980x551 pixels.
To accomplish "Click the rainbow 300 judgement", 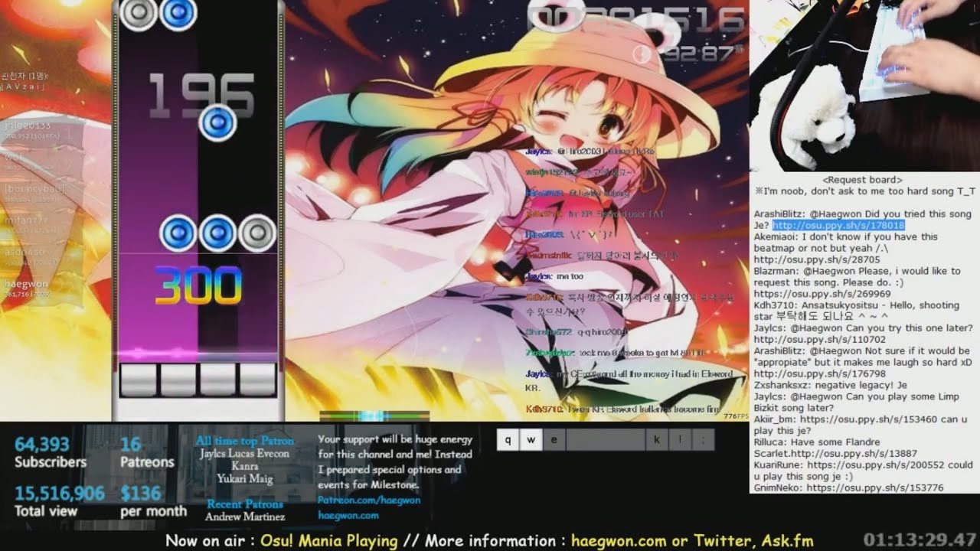I will pyautogui.click(x=198, y=285).
